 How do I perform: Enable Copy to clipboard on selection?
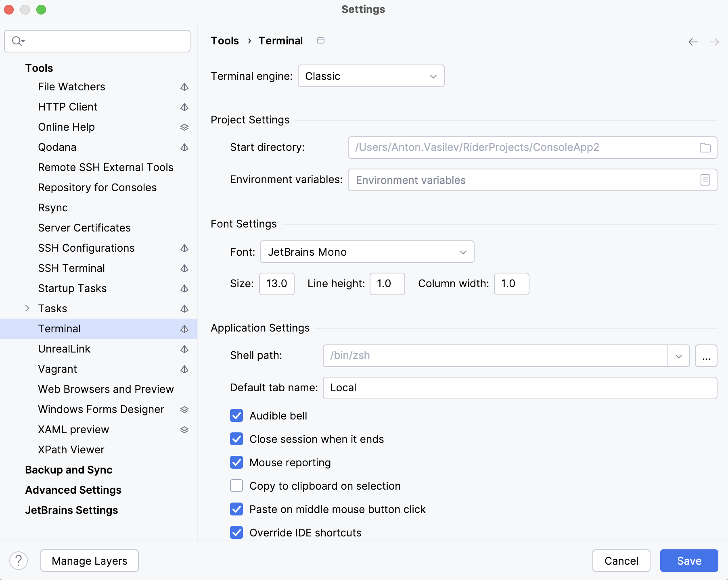tap(236, 486)
